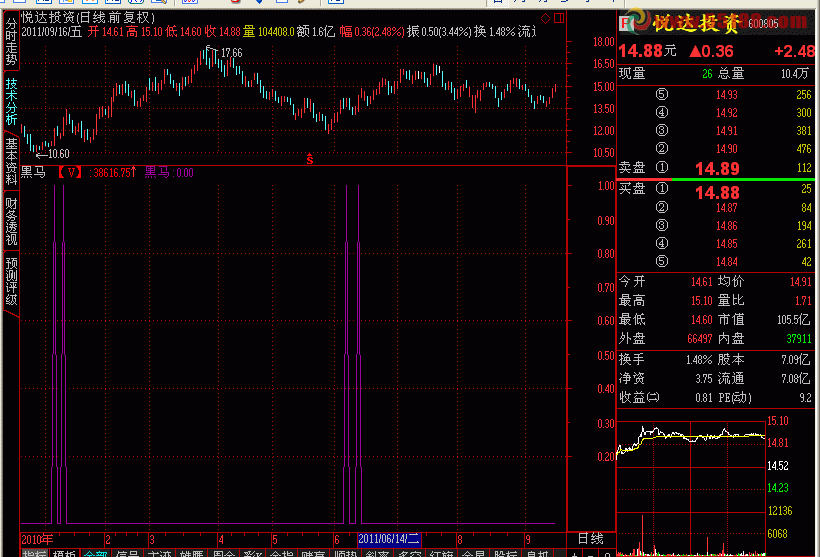
Task: Select buy level ④ price 14.85
Action: click(726, 244)
